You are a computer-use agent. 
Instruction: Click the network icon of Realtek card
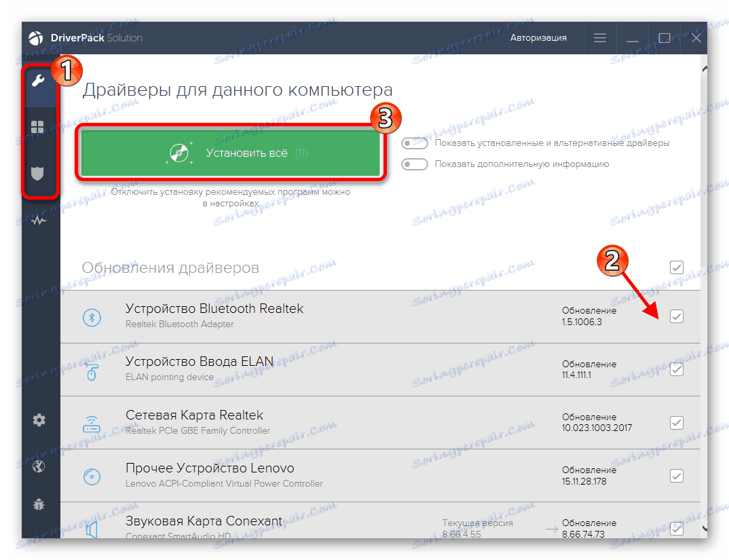(x=92, y=424)
